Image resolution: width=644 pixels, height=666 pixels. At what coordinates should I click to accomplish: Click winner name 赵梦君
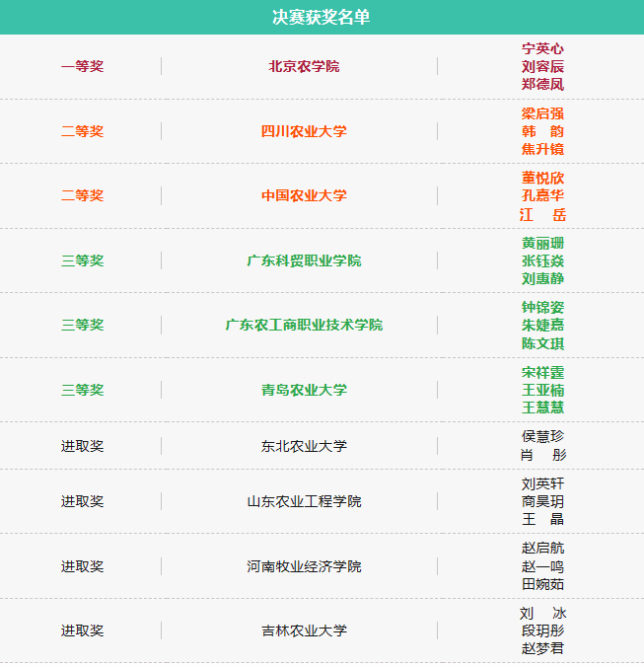(542, 648)
